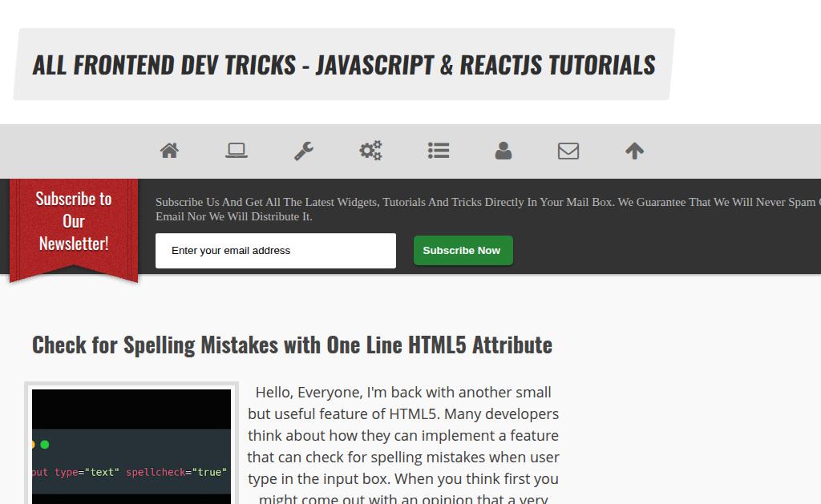Click the newsletter text starting 'Subscribe Us And Get All'
The image size is (821, 504).
488,209
